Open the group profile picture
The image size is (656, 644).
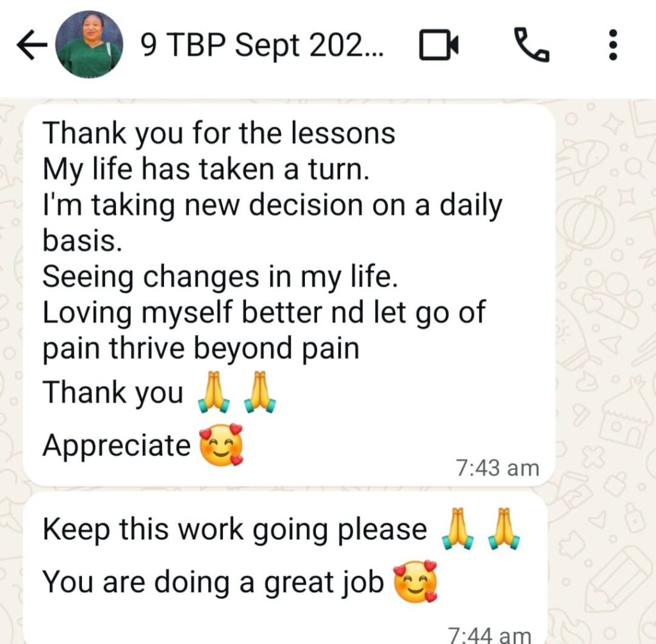[89, 44]
